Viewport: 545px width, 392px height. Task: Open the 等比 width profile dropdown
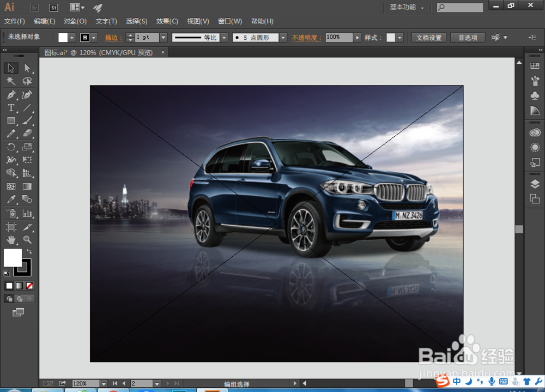pos(224,38)
